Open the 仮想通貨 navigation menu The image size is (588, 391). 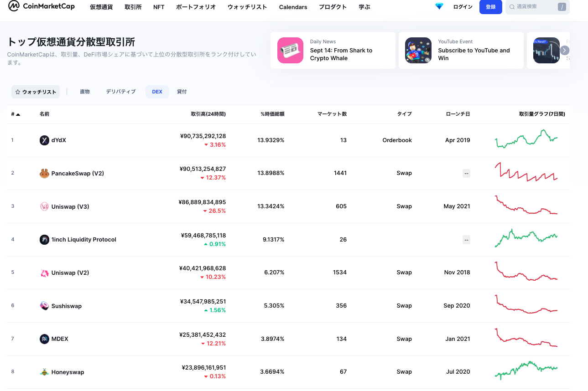[x=101, y=7]
